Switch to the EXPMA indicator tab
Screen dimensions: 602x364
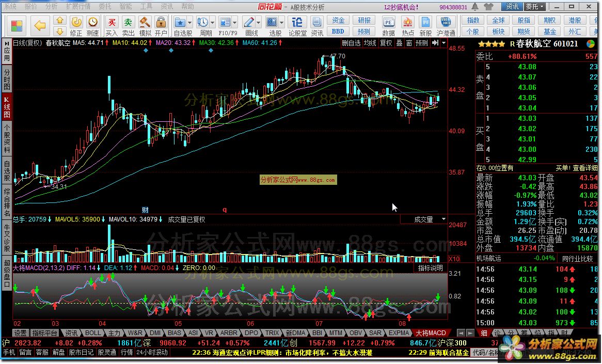tap(399, 333)
